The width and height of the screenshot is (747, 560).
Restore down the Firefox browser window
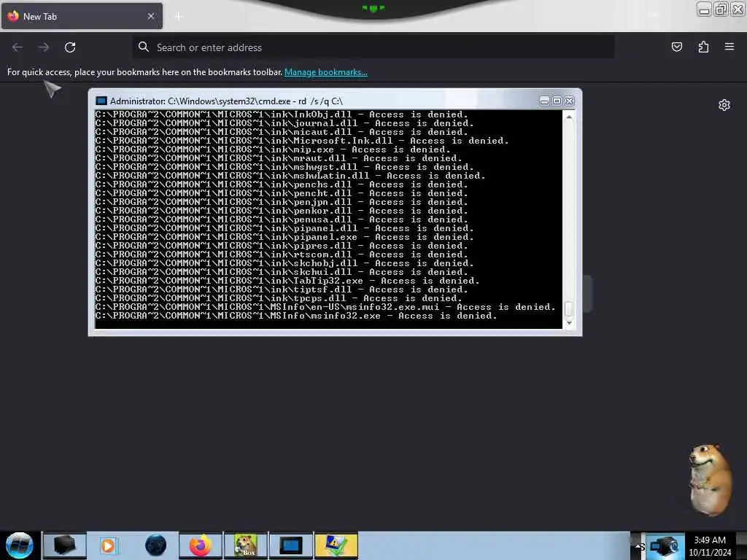(x=721, y=9)
